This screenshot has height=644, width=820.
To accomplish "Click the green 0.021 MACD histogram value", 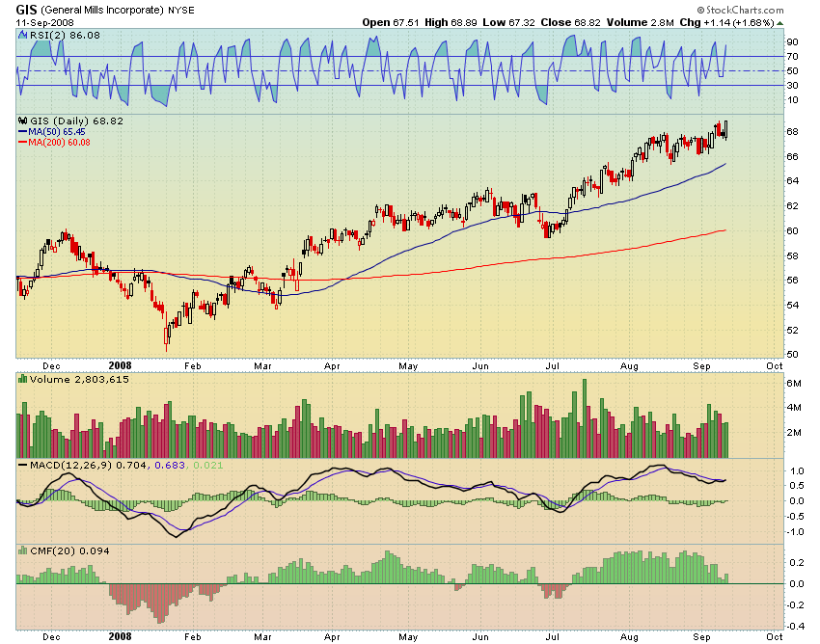I will pos(207,466).
